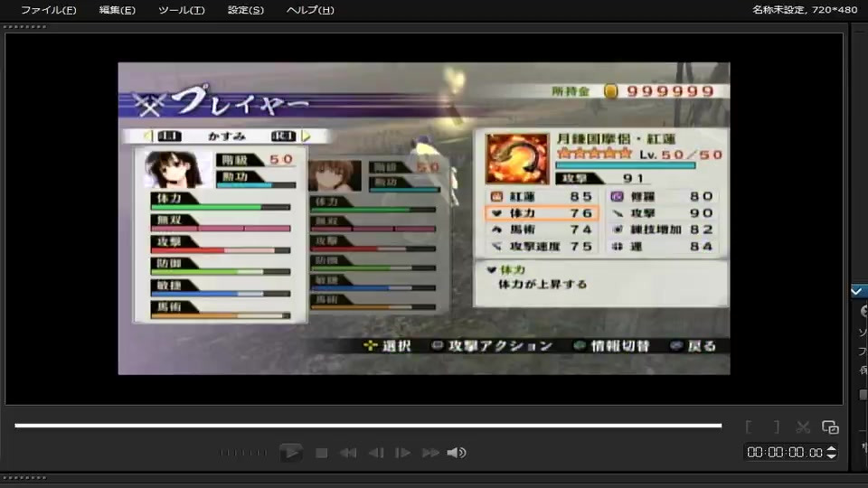
Task: Open the ヘルプ(H) menu
Action: point(310,10)
